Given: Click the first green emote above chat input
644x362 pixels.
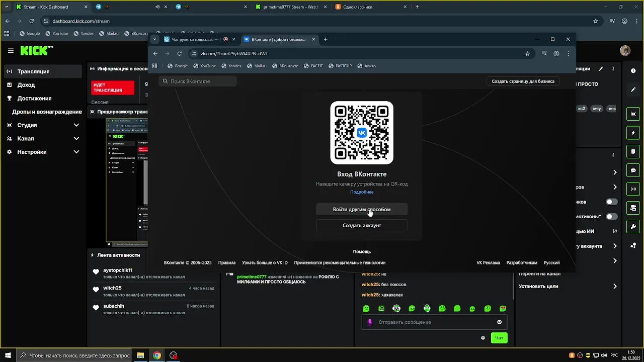Looking at the screenshot, I should (366, 308).
